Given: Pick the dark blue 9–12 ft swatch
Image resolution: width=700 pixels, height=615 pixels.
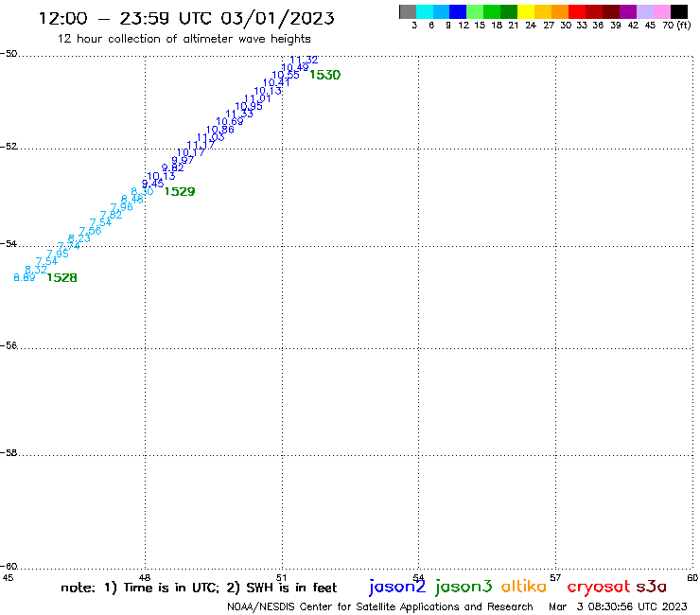Looking at the screenshot, I should [x=458, y=11].
